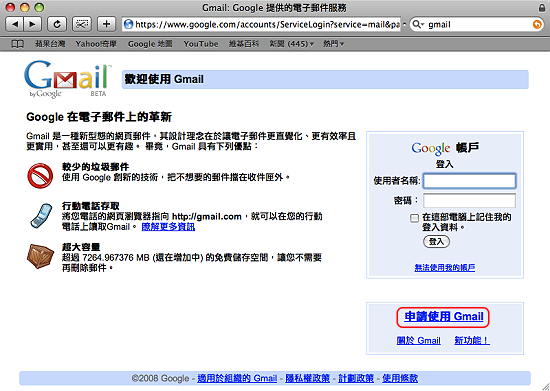
Task: Click the 7264.967376 MB storage text
Action: 116,258
